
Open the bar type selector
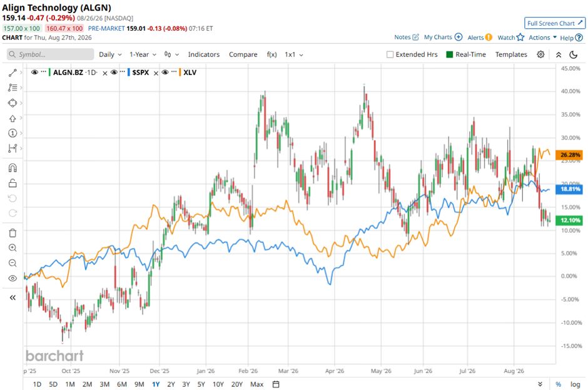tap(171, 54)
